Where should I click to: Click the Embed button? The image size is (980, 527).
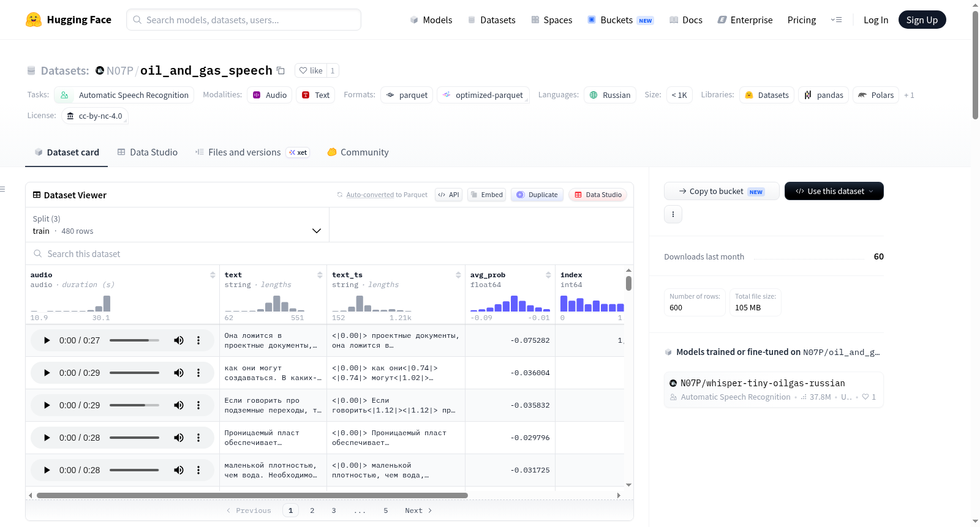coord(486,195)
